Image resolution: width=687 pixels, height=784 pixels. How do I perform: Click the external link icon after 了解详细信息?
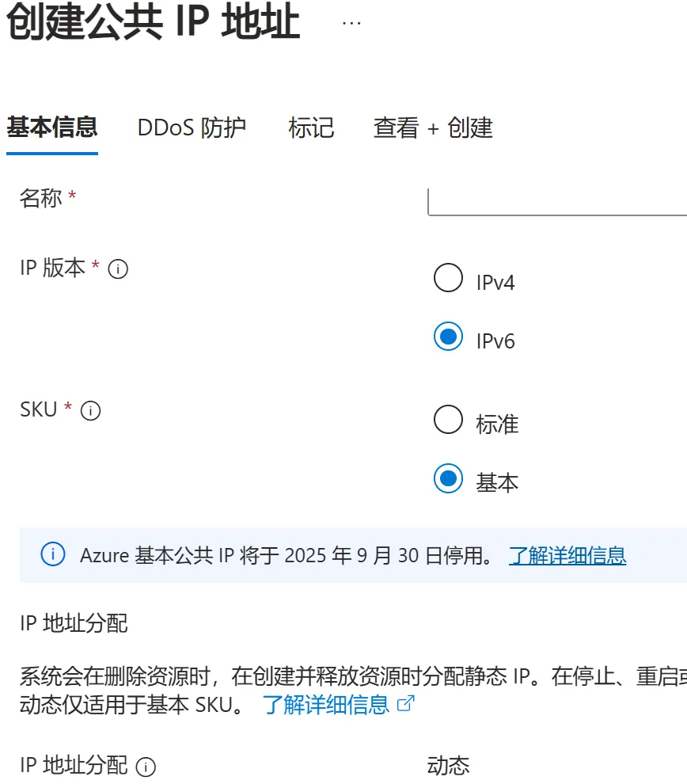pos(405,703)
